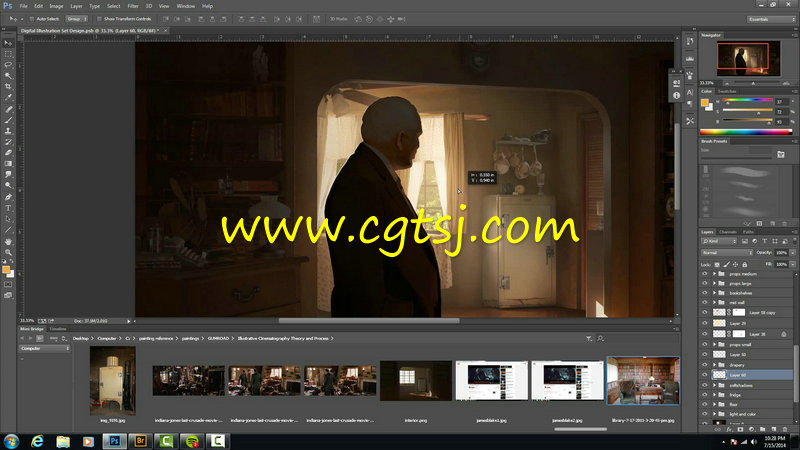Select the Crop tool

[x=8, y=86]
